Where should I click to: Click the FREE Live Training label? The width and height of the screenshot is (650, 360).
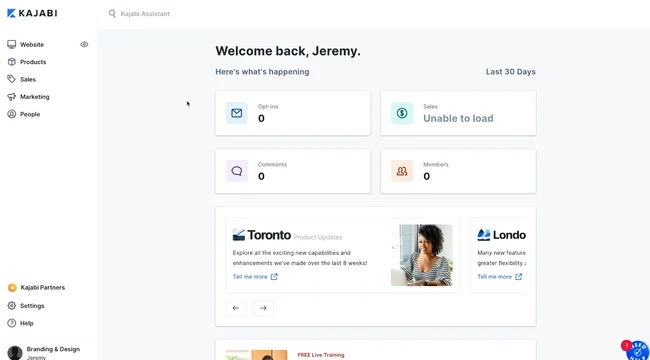321,355
